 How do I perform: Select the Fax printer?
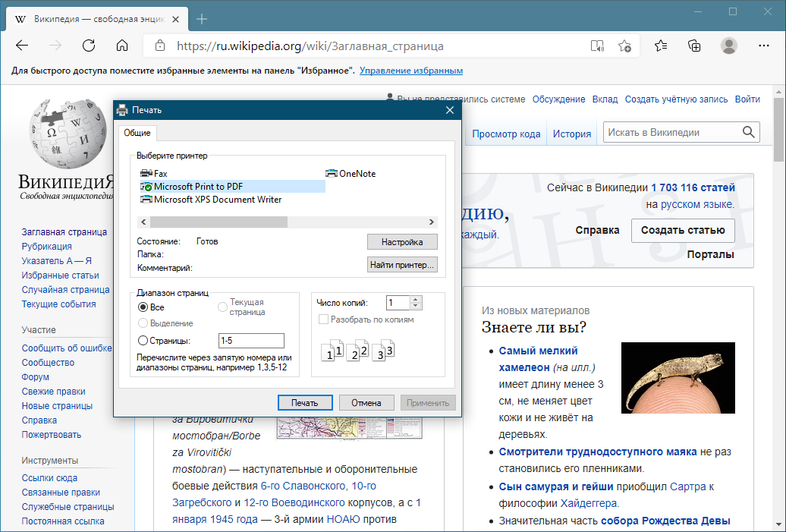[154, 174]
